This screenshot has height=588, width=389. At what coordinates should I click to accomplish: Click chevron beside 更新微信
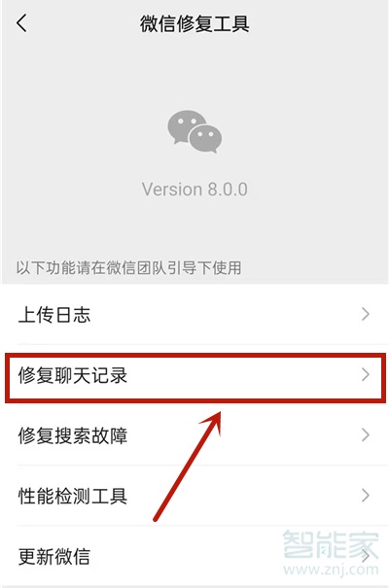(366, 556)
